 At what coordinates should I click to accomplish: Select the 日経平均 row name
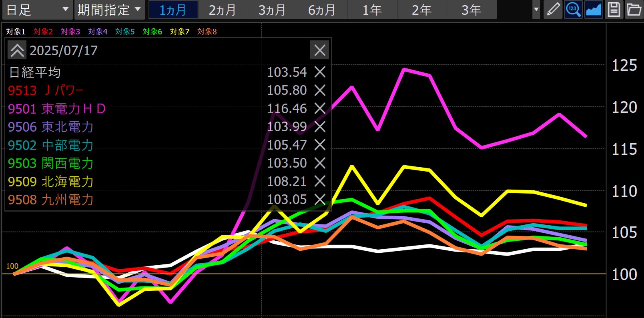35,72
